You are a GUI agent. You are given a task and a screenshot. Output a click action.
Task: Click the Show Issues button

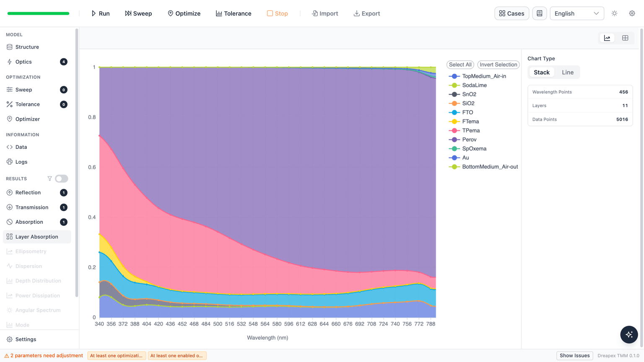pyautogui.click(x=574, y=356)
